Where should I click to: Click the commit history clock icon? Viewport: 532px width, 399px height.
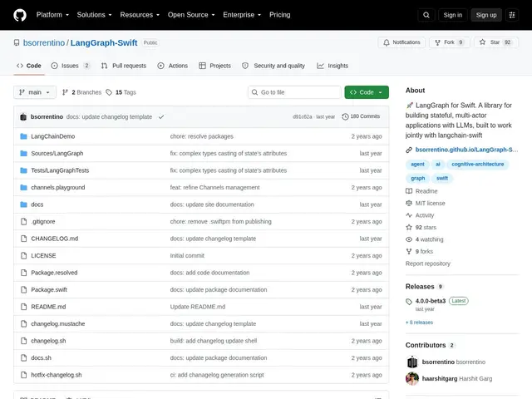tap(345, 116)
